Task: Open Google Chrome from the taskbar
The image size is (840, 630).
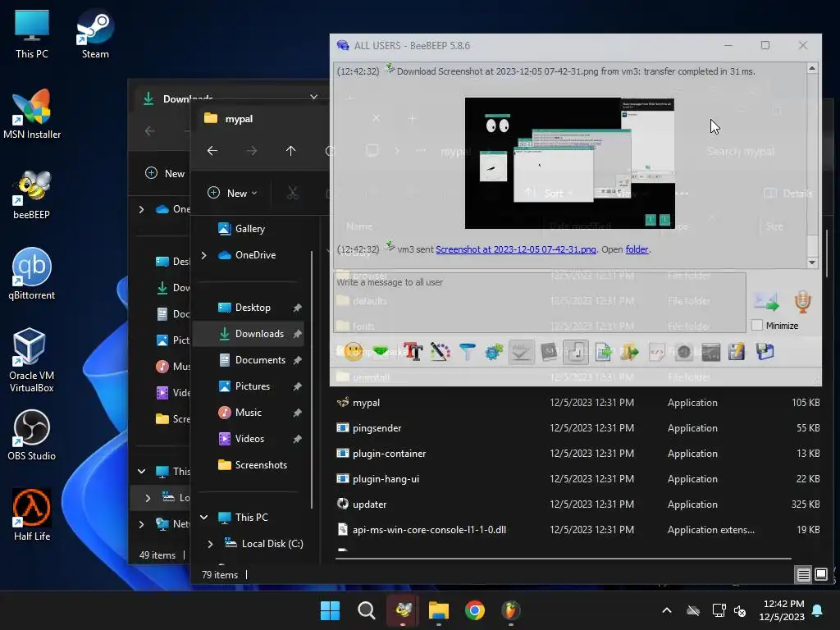Action: (475, 610)
